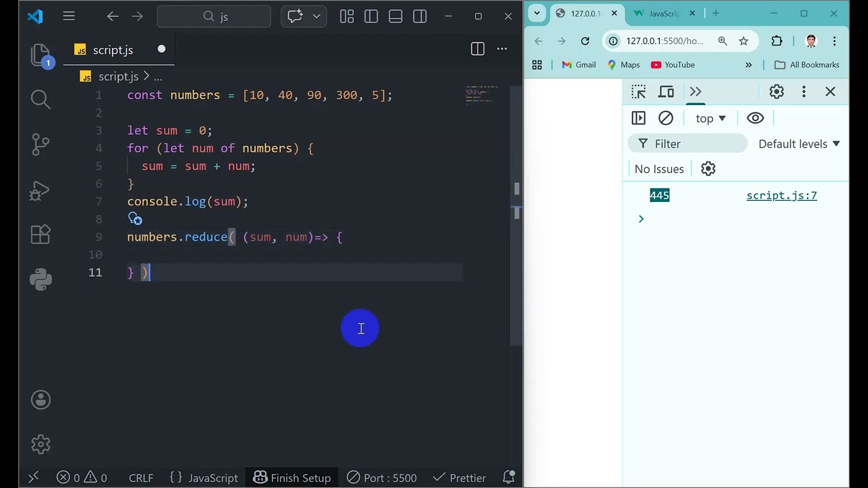Image resolution: width=868 pixels, height=488 pixels.
Task: Open the Chrome apps grid shortcut
Action: [537, 64]
